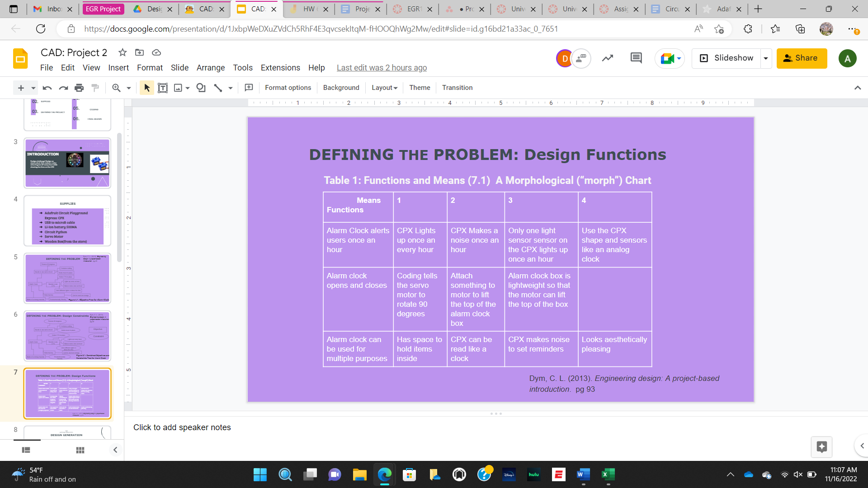Open version history via Last edit link
This screenshot has height=488, width=868.
382,67
